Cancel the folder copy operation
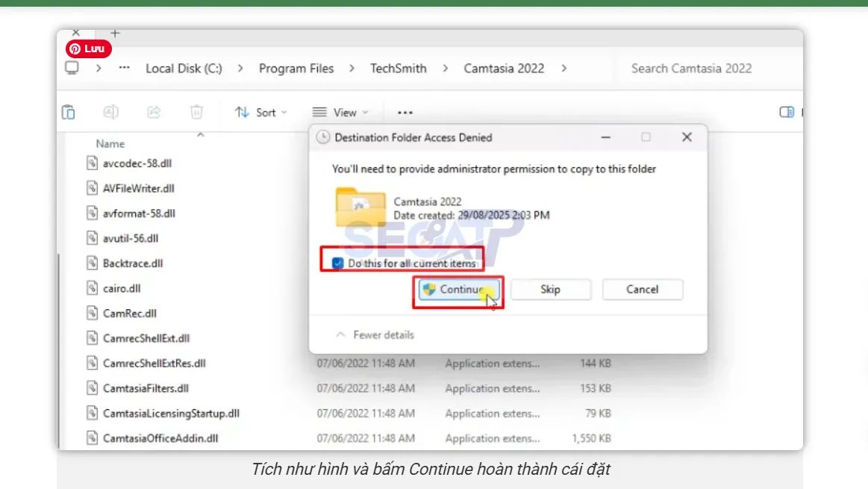868x489 pixels. [x=642, y=289]
